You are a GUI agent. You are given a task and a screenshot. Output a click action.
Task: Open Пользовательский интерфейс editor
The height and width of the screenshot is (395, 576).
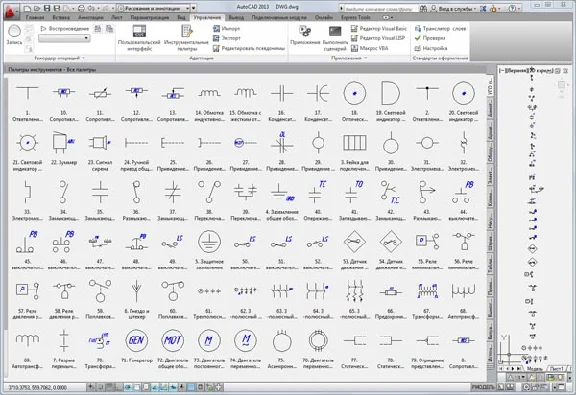click(x=139, y=38)
